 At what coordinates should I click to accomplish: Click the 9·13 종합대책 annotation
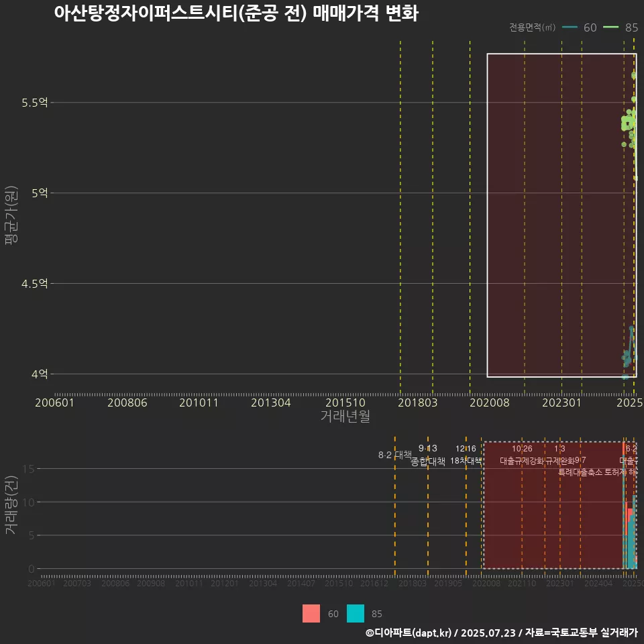coord(427,455)
